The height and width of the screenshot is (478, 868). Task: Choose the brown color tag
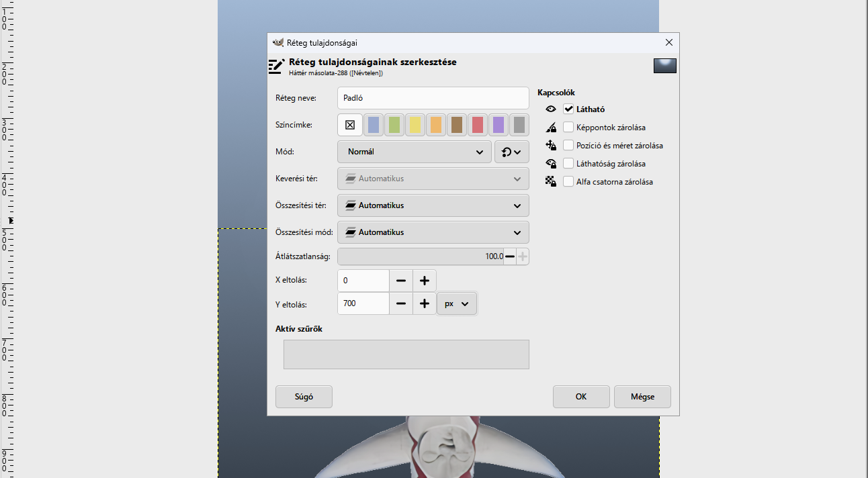[x=457, y=125]
